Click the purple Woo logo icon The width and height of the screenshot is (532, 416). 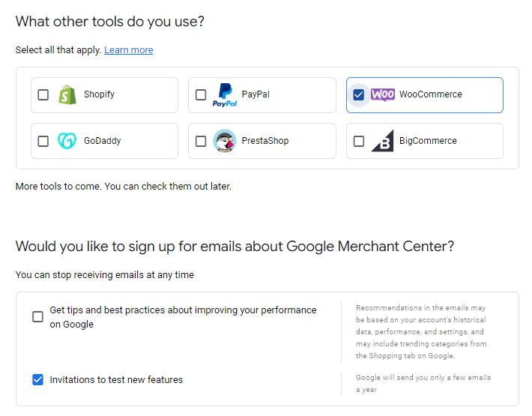(x=383, y=94)
